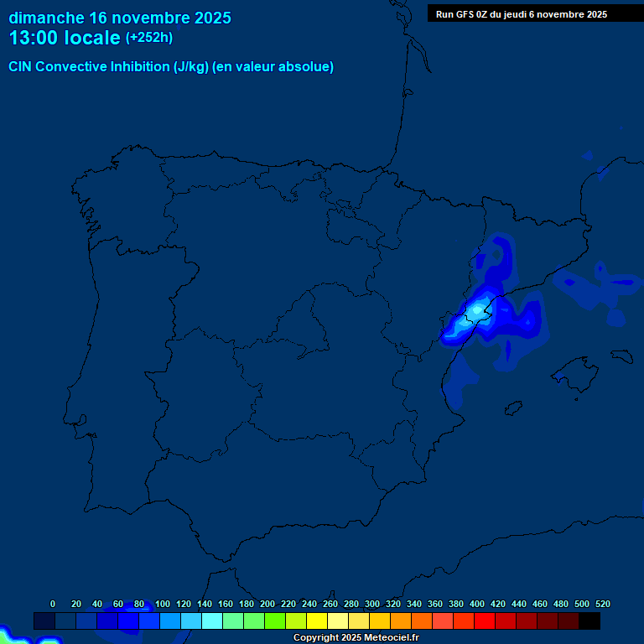
Task: Select the 13:00 locale time label
Action: (65, 39)
